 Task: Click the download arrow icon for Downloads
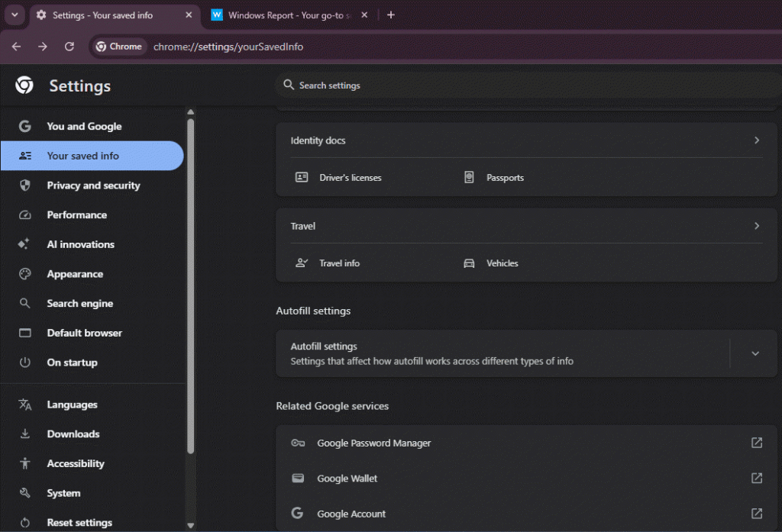point(25,434)
